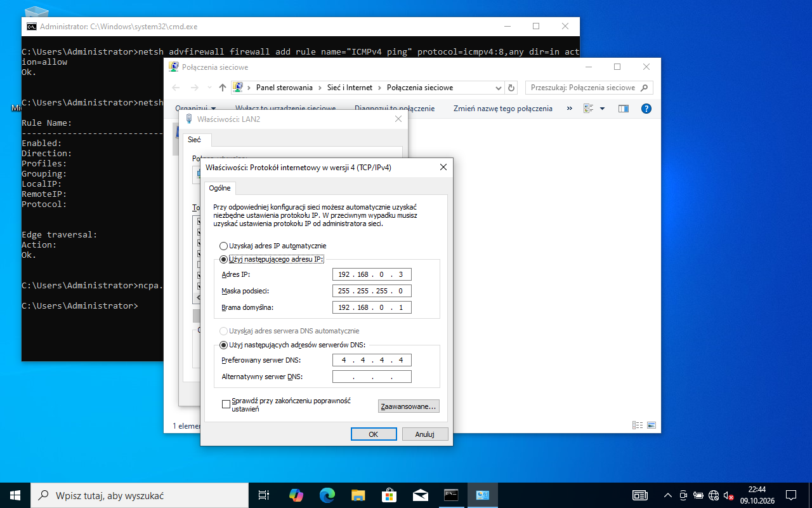Click 'Sieć i Internet' breadcrumb
This screenshot has height=508, width=812.
(x=350, y=88)
